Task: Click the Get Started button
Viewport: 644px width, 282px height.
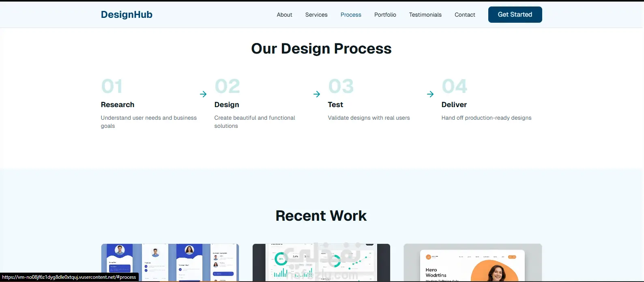Action: coord(515,15)
